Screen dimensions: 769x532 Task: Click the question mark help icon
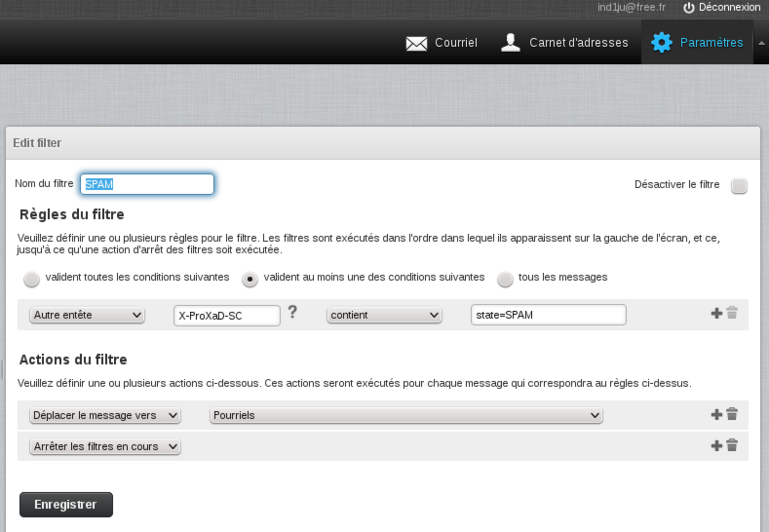tap(293, 312)
